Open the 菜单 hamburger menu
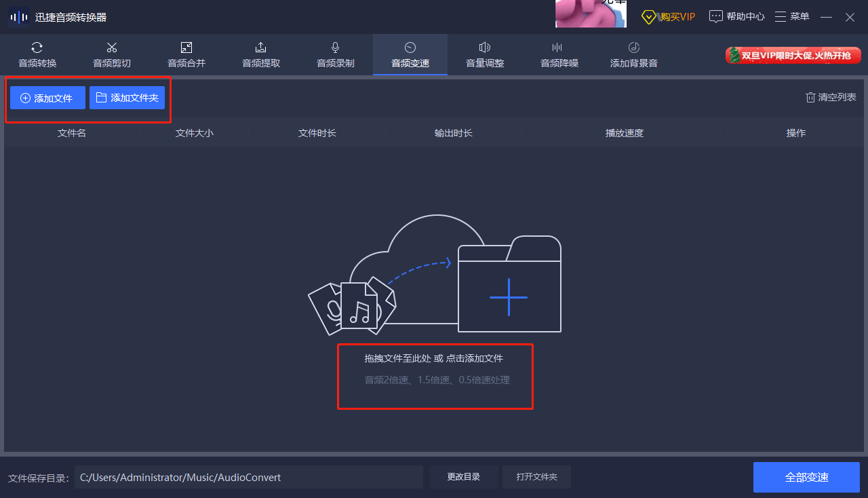 pos(792,17)
